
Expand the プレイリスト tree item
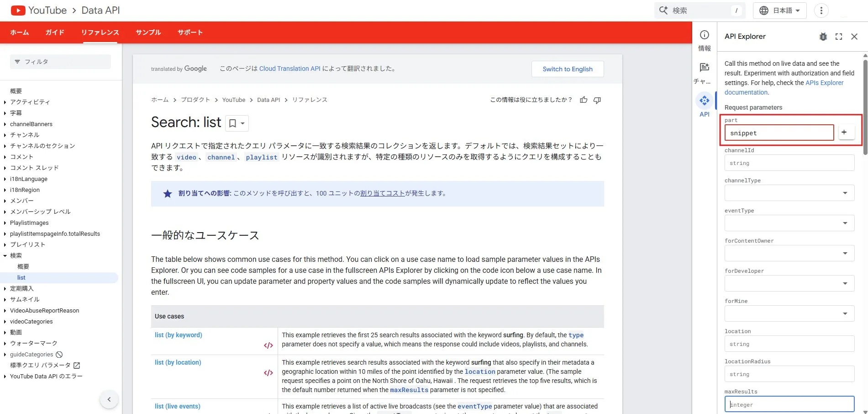pyautogui.click(x=5, y=245)
